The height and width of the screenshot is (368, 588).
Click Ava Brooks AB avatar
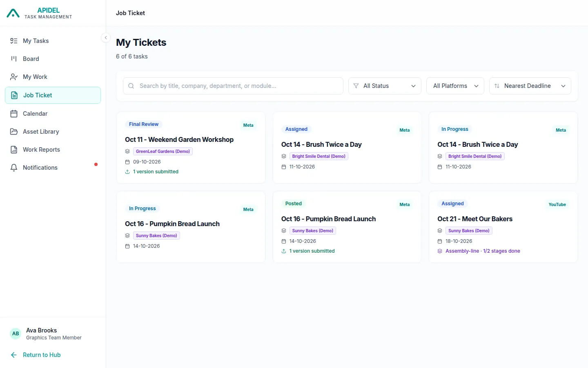tap(16, 334)
